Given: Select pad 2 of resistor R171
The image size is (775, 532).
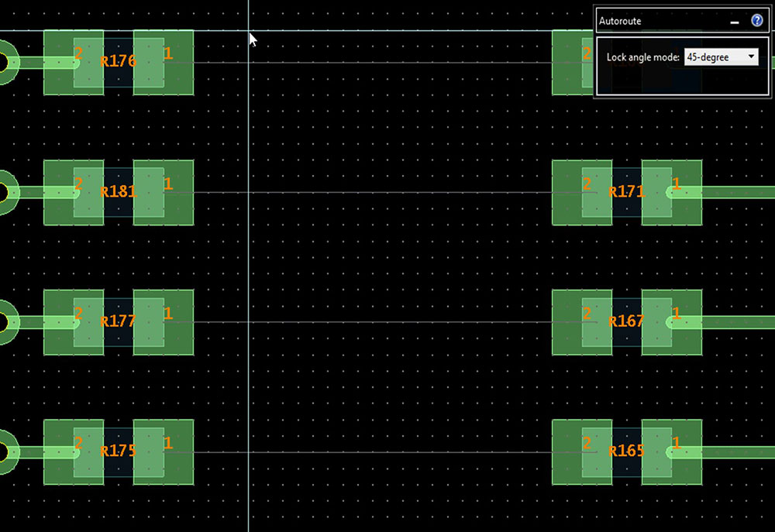Looking at the screenshot, I should [x=581, y=193].
